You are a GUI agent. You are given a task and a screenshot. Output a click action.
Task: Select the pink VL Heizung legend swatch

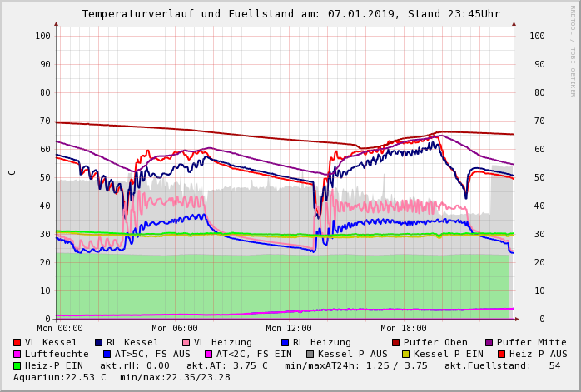[186, 342]
